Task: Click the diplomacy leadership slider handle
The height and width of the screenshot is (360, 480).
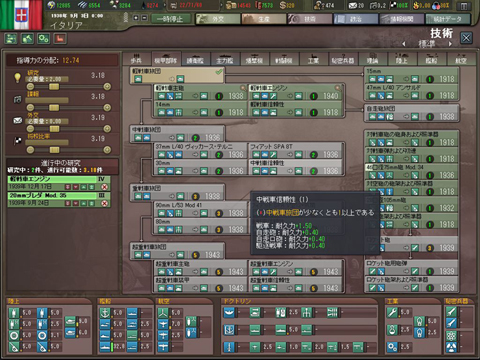Action: (x=54, y=129)
